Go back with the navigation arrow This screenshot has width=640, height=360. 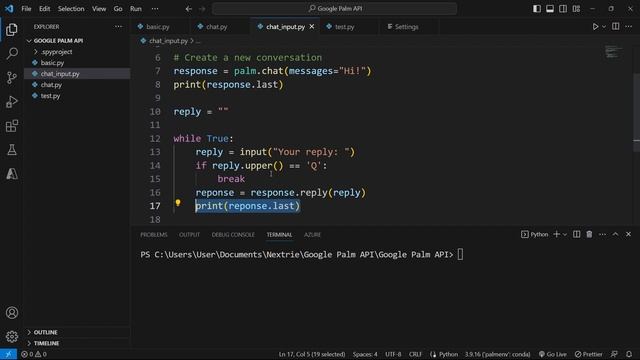click(189, 9)
